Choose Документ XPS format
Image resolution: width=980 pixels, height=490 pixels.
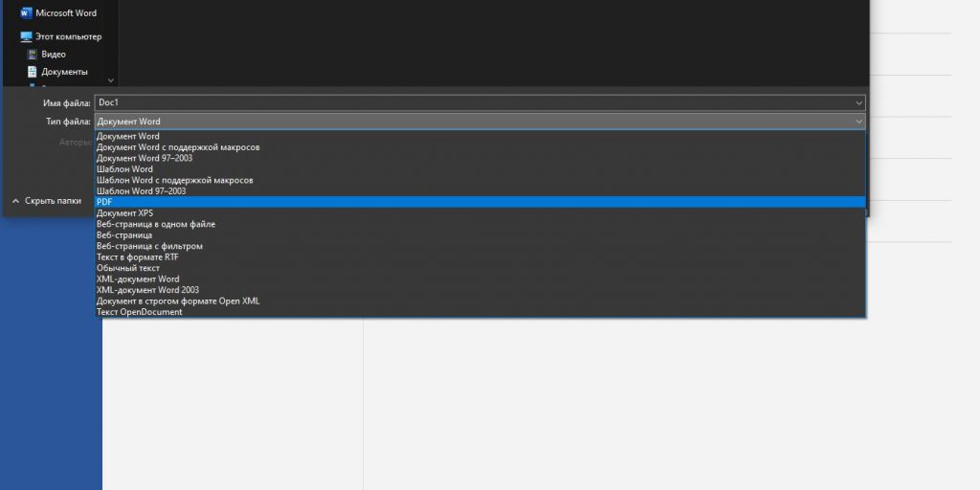coord(480,213)
